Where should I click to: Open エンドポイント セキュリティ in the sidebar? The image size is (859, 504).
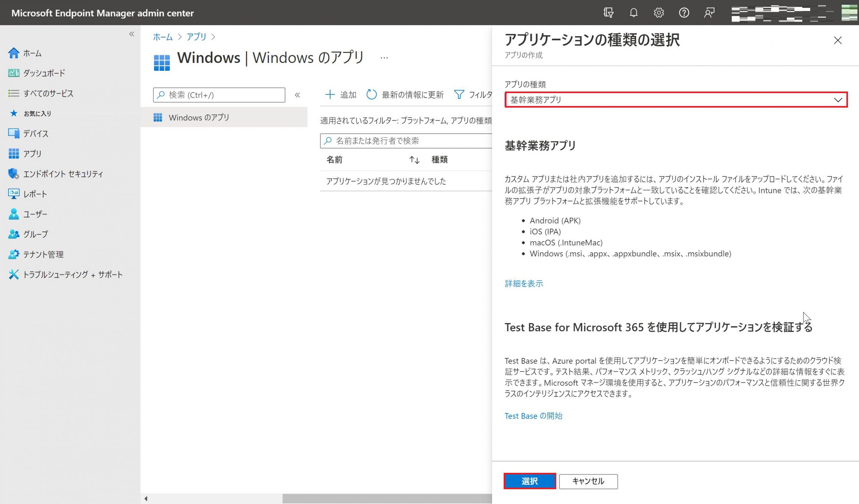[x=63, y=174]
